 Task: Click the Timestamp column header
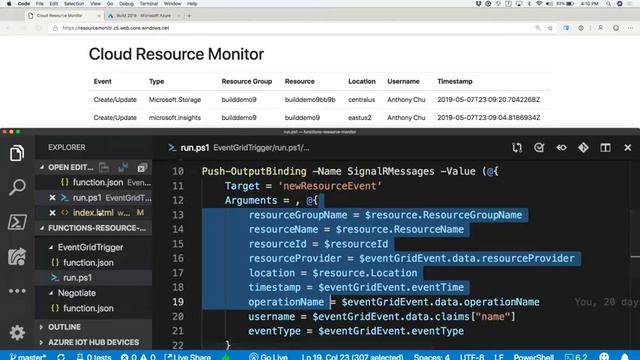(x=455, y=81)
